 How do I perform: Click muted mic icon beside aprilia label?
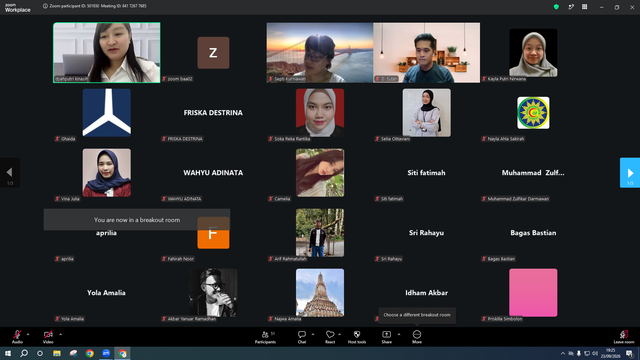point(58,259)
